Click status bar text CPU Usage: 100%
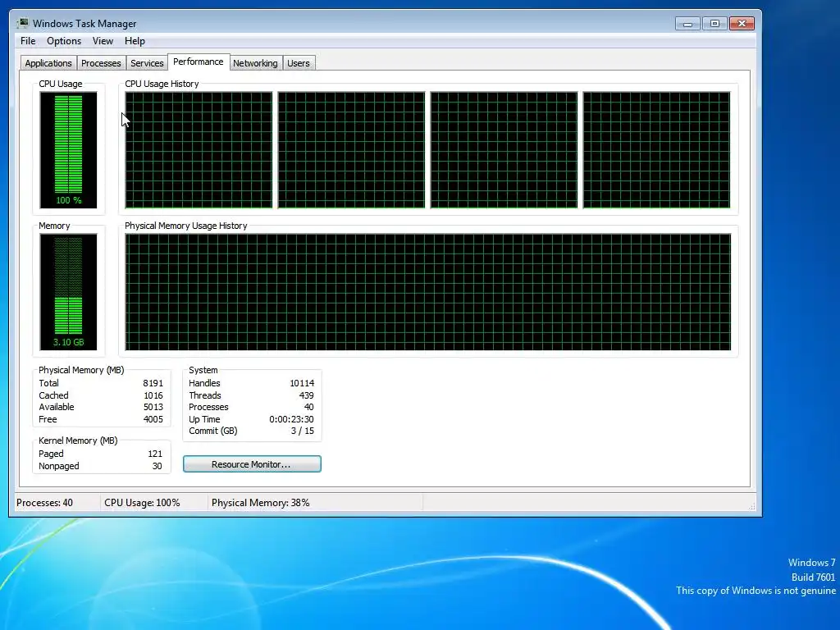The height and width of the screenshot is (630, 840). click(x=142, y=503)
